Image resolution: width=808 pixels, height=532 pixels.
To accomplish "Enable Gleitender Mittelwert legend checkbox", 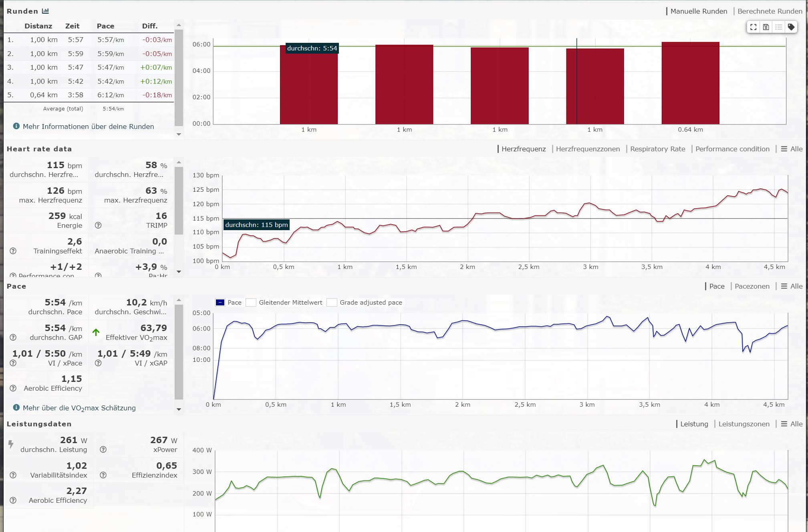I will point(251,303).
